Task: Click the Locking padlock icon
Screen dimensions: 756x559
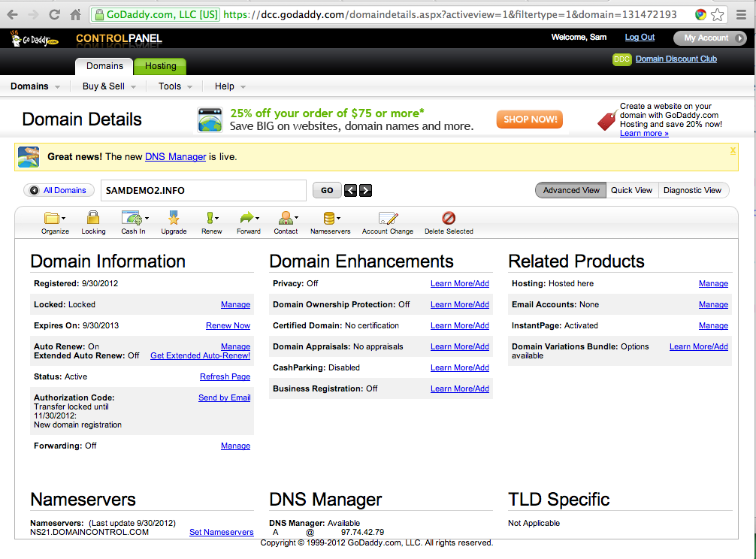Action: 93,218
